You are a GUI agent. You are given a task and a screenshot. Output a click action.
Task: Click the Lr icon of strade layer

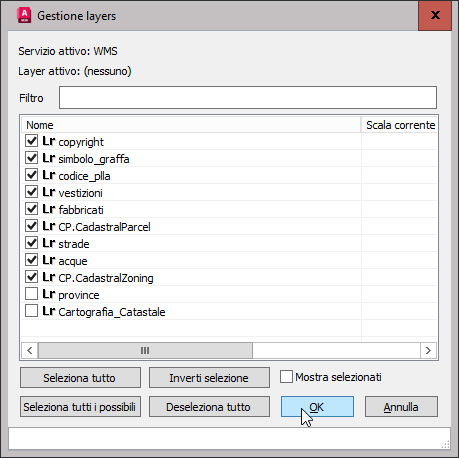[x=49, y=243]
